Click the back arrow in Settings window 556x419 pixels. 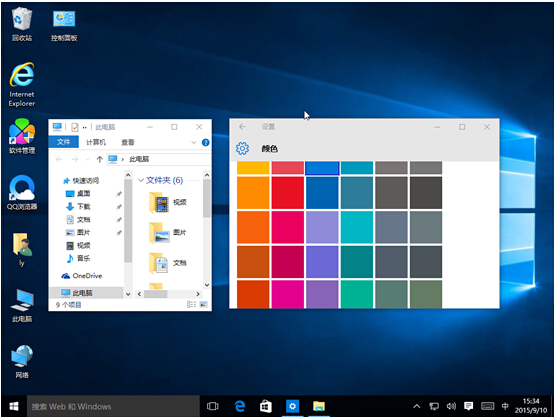pyautogui.click(x=243, y=127)
